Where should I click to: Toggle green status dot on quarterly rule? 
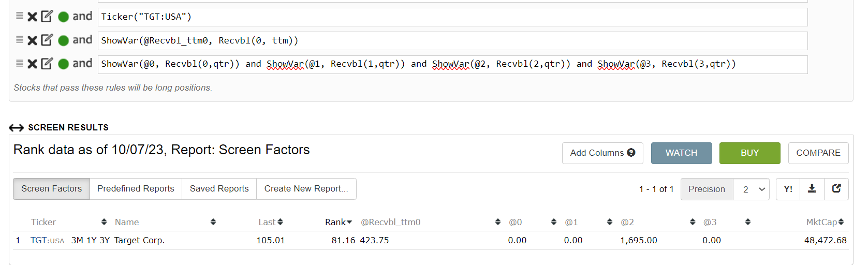(x=64, y=64)
